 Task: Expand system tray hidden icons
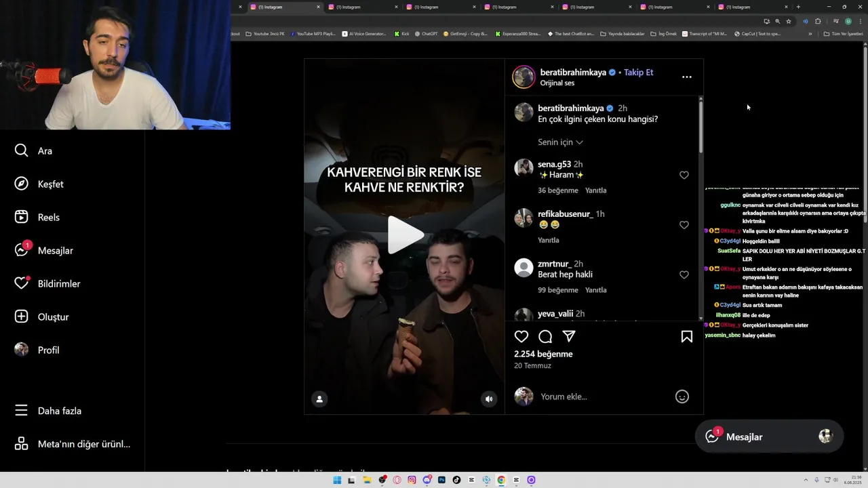click(x=806, y=480)
